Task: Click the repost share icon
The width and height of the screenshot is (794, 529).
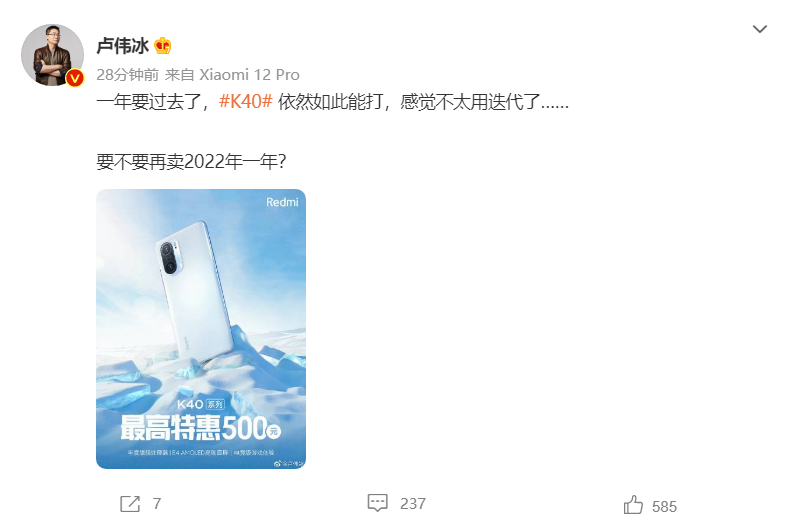Action: point(130,504)
